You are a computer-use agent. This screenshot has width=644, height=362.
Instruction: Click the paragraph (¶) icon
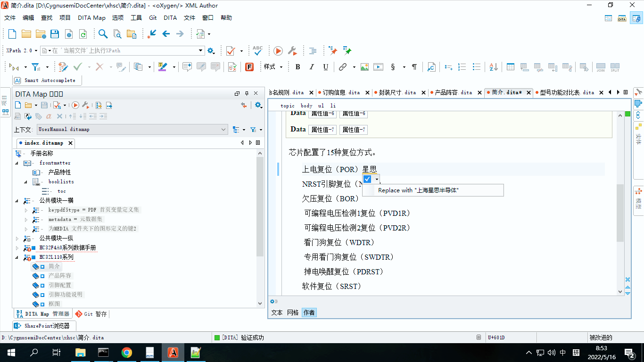tap(414, 67)
